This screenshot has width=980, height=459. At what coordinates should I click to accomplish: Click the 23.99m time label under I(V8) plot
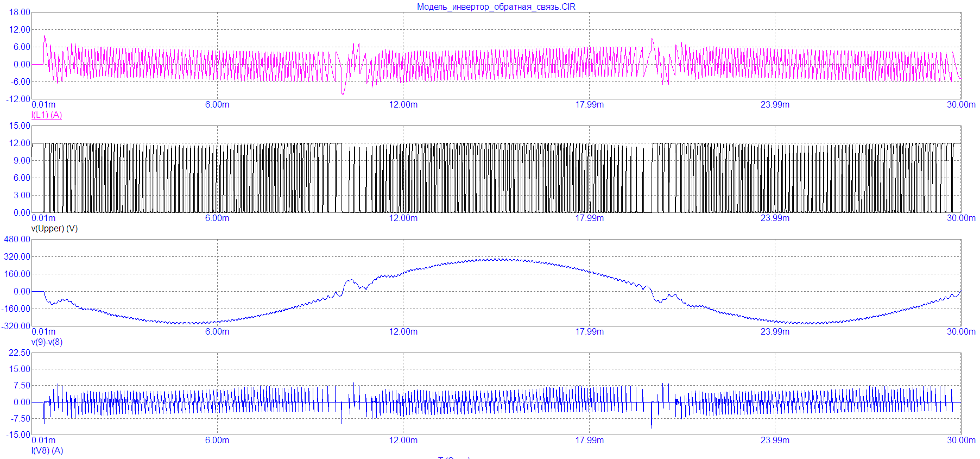775,440
